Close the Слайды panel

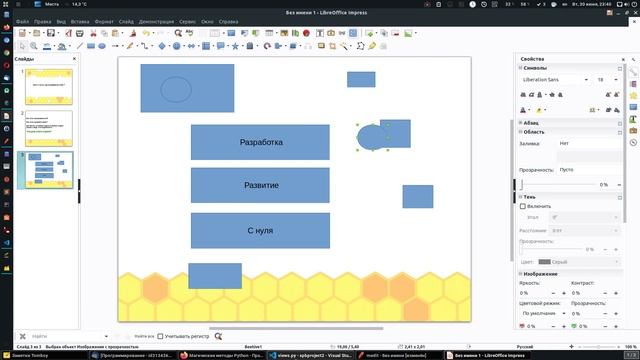74,59
